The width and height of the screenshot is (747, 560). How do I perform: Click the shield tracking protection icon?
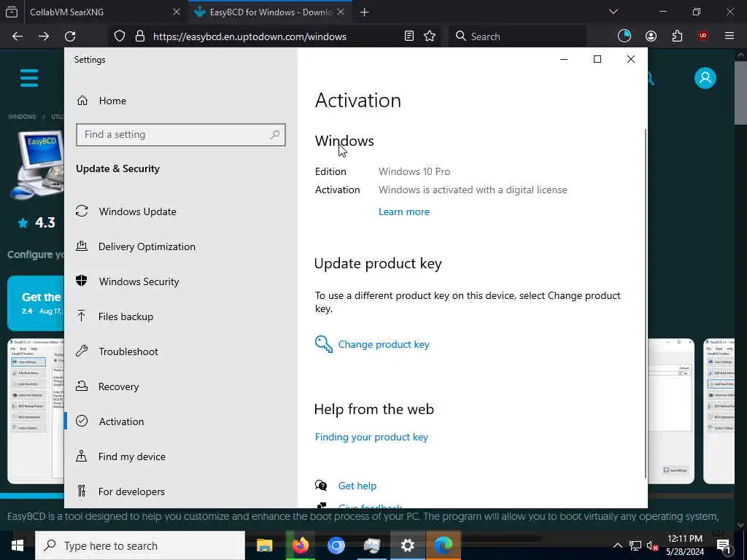pos(120,36)
